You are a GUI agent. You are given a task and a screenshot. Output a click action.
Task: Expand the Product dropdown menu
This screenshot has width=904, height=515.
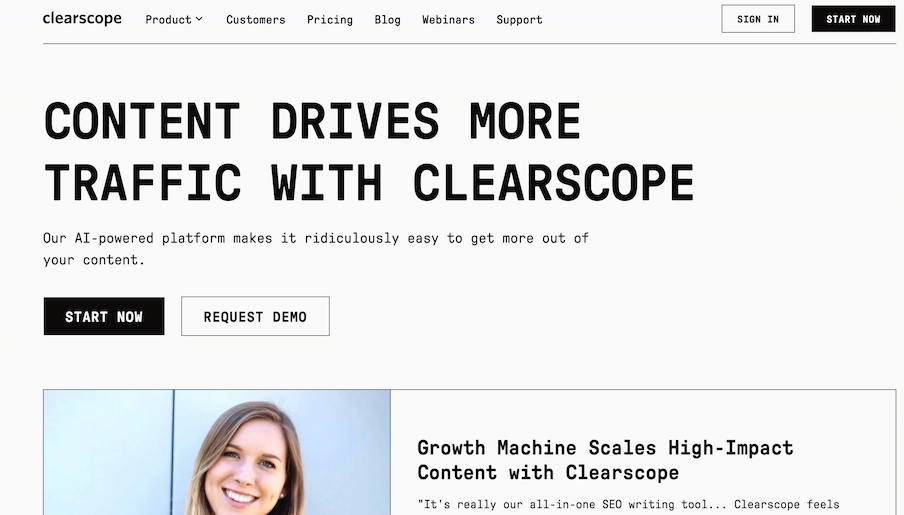174,20
